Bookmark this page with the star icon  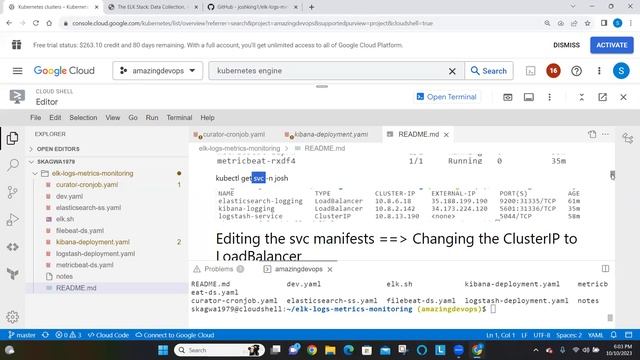point(588,23)
